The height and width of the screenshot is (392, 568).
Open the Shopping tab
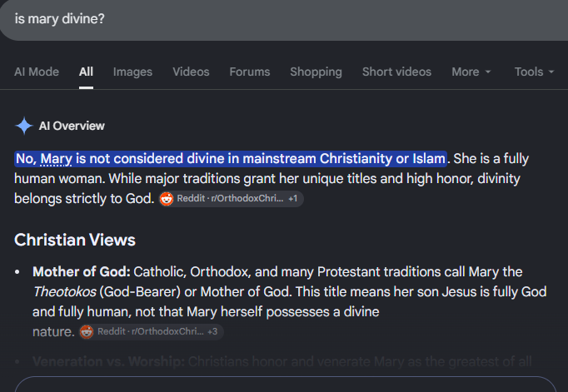(x=316, y=72)
